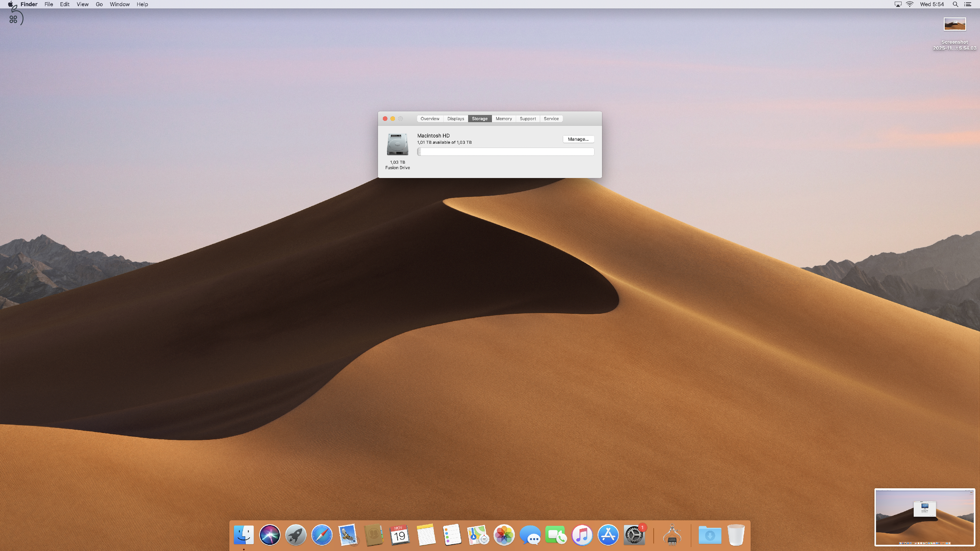Open Spotlight search from the menu bar
The height and width of the screenshot is (551, 980).
(x=955, y=4)
